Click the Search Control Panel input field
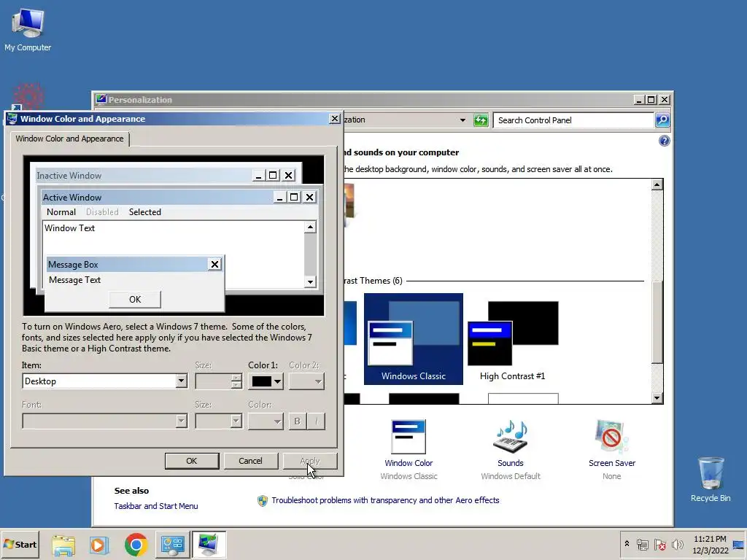Screen dimensions: 747x560 (573, 120)
